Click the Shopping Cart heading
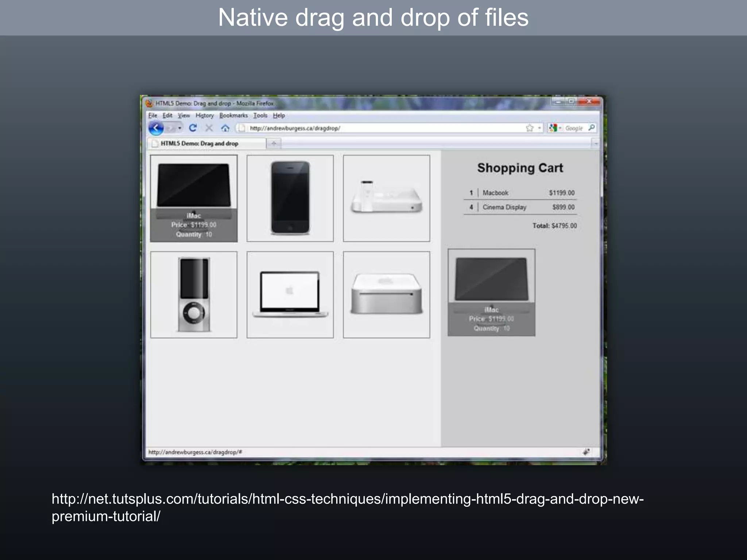This screenshot has height=560, width=747. [520, 168]
